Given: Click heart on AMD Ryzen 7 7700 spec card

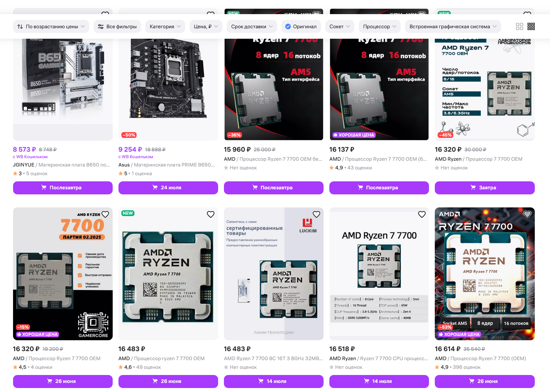Looking at the screenshot, I should pos(422,214).
